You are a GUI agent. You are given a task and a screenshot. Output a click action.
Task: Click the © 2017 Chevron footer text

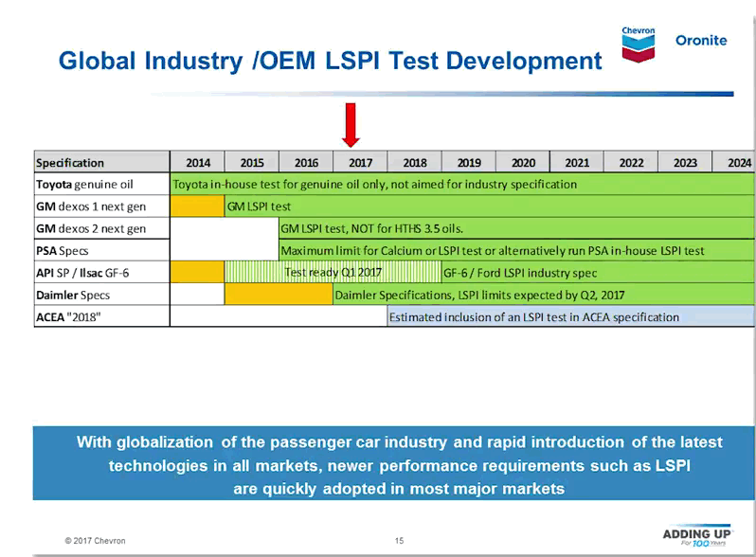tap(95, 541)
